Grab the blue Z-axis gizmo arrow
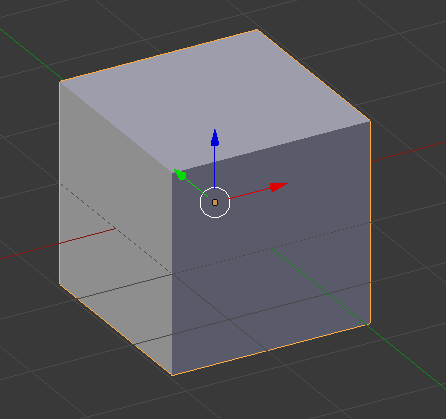446x419 pixels. 215,138
